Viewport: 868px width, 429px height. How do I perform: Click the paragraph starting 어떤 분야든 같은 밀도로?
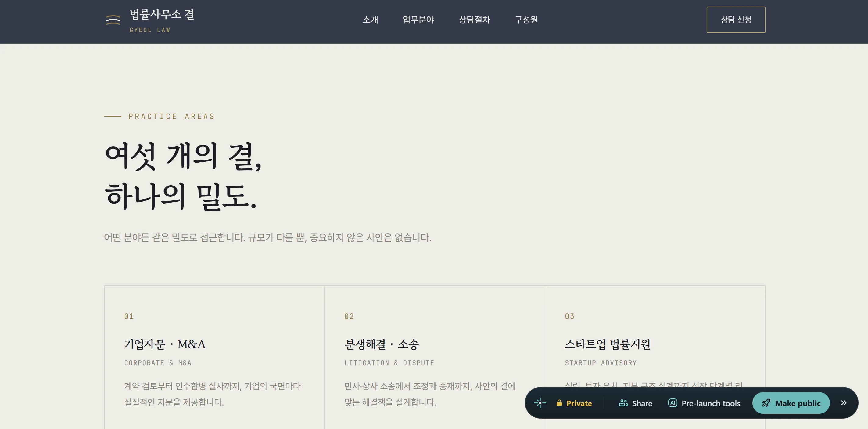click(267, 237)
